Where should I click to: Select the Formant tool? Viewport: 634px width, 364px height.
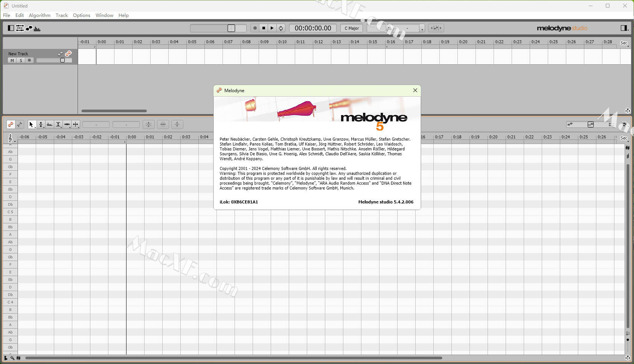[49, 124]
